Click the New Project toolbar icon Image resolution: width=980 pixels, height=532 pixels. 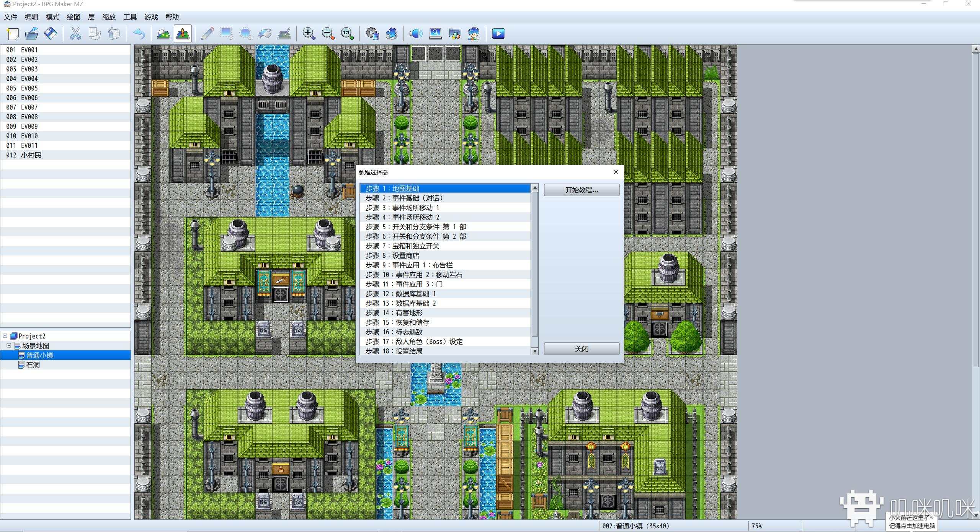(13, 34)
